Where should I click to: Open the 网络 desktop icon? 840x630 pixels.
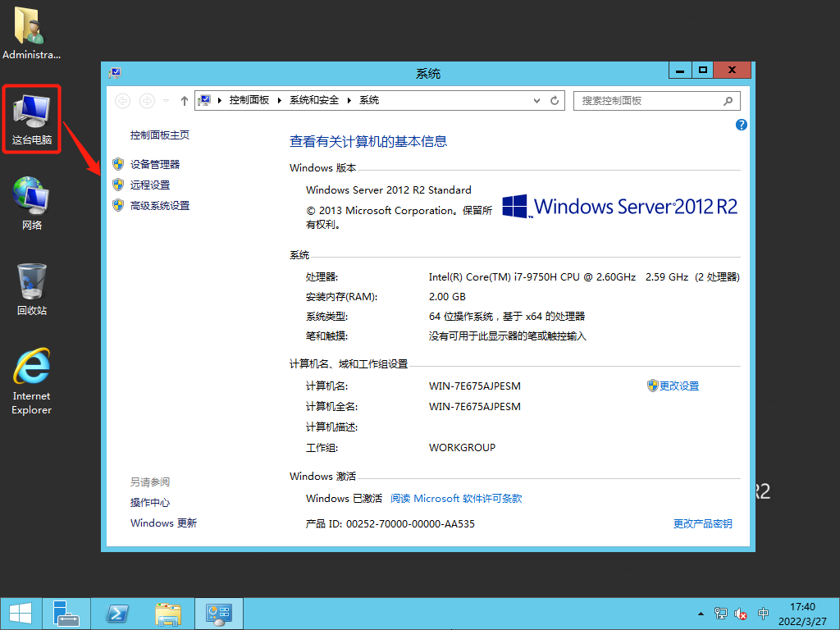(x=32, y=203)
